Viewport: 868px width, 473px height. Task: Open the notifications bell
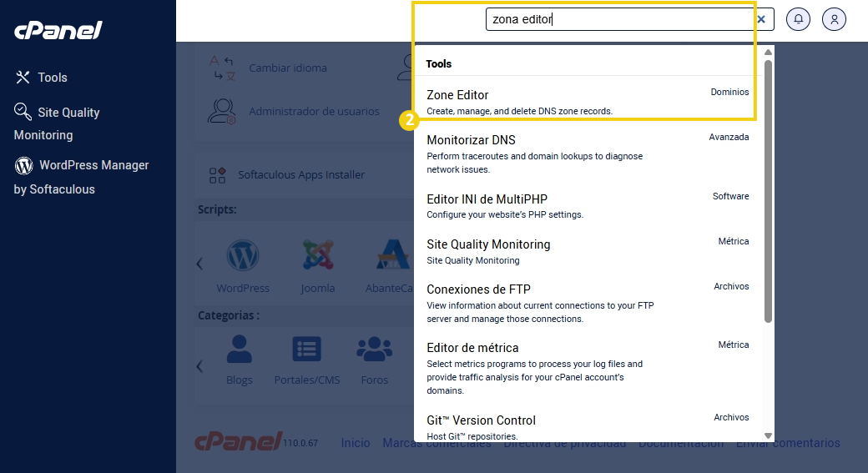click(798, 19)
